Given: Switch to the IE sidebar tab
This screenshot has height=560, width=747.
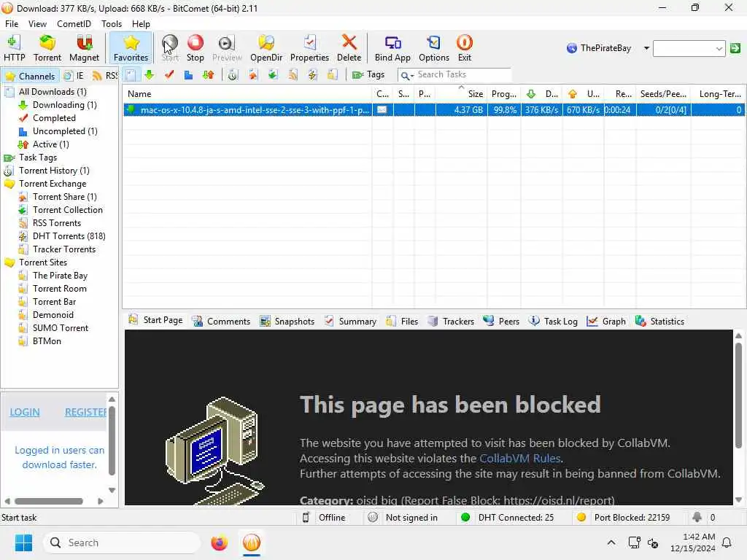Looking at the screenshot, I should pyautogui.click(x=74, y=76).
